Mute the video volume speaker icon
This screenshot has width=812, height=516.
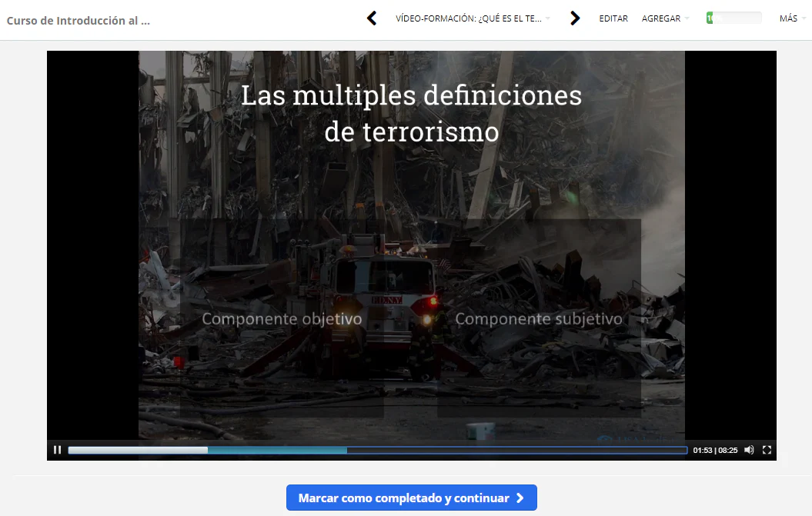tap(749, 450)
